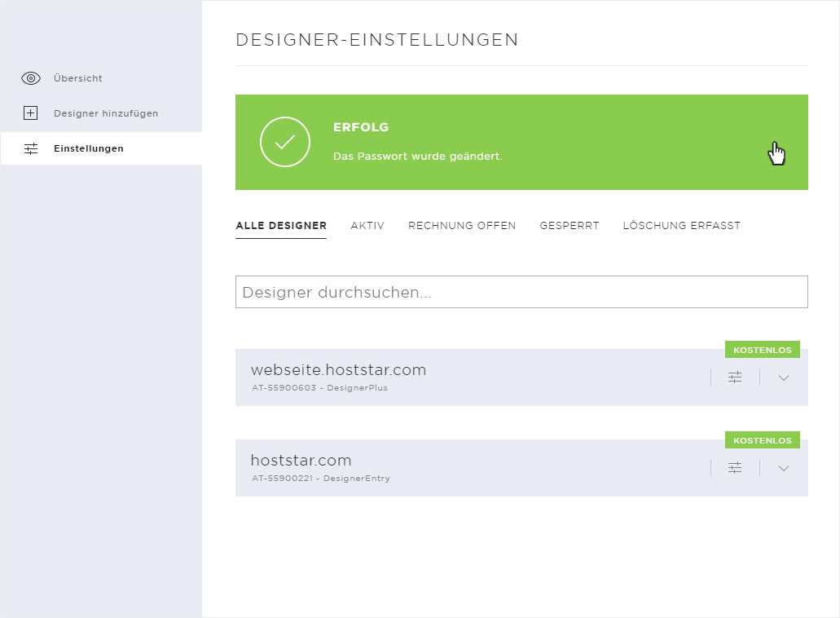840x618 pixels.
Task: Click the success checkmark circle icon
Action: 285,142
